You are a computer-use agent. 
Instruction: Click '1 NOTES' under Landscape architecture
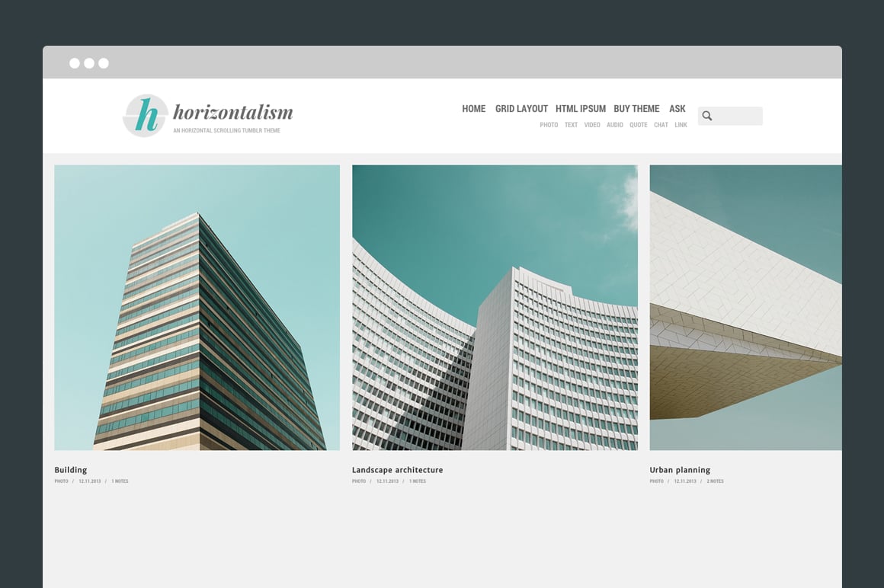[418, 481]
